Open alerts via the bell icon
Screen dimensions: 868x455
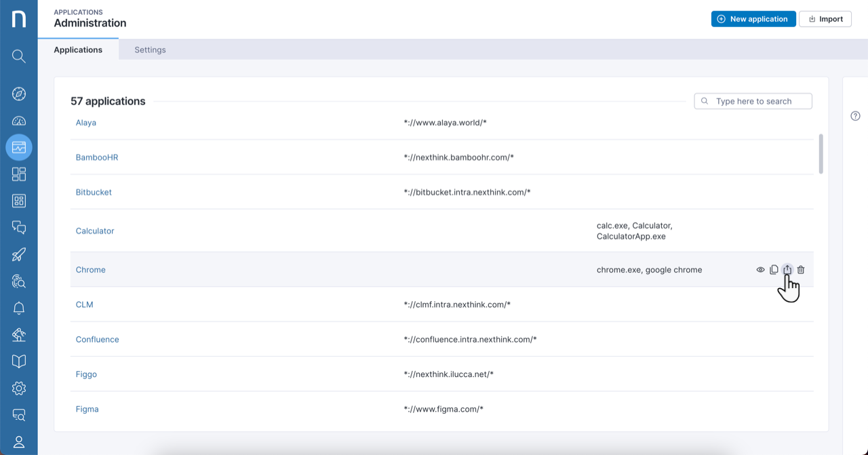click(x=19, y=309)
